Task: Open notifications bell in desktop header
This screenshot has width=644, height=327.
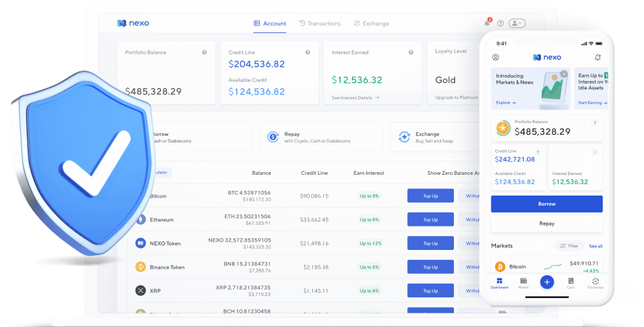Action: tap(487, 23)
